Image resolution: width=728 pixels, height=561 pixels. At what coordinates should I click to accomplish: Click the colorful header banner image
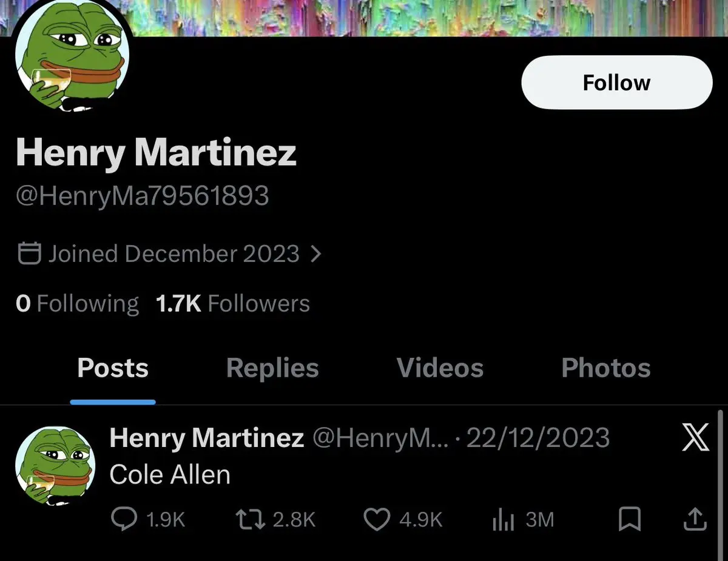point(425,17)
